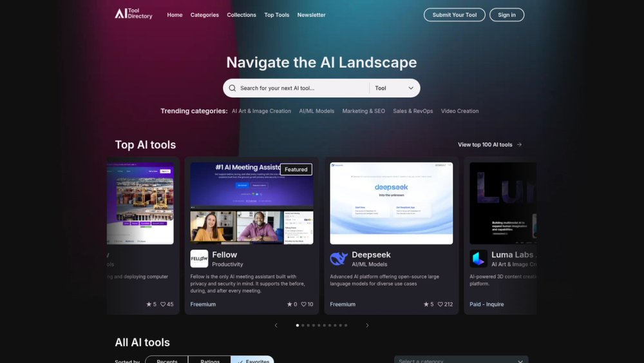Open the Deepseek screenshot thumbnail
Image resolution: width=644 pixels, height=363 pixels.
[x=392, y=203]
